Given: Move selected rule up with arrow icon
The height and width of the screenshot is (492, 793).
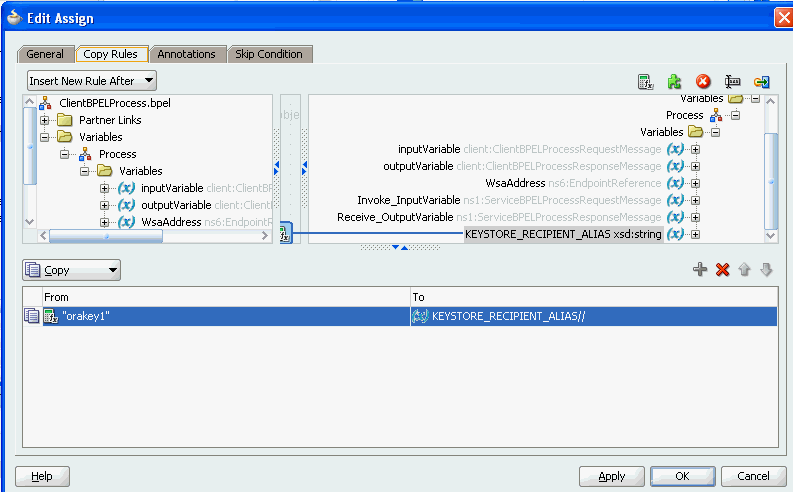Looking at the screenshot, I should point(744,270).
